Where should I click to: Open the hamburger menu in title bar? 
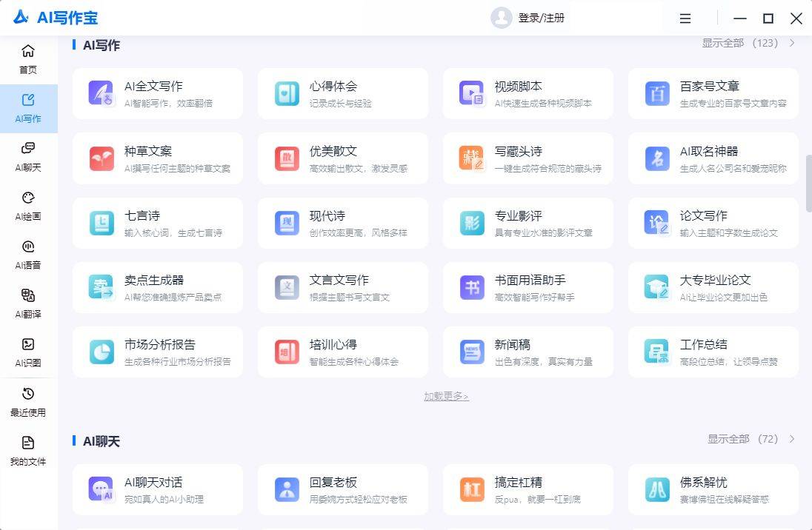[685, 18]
